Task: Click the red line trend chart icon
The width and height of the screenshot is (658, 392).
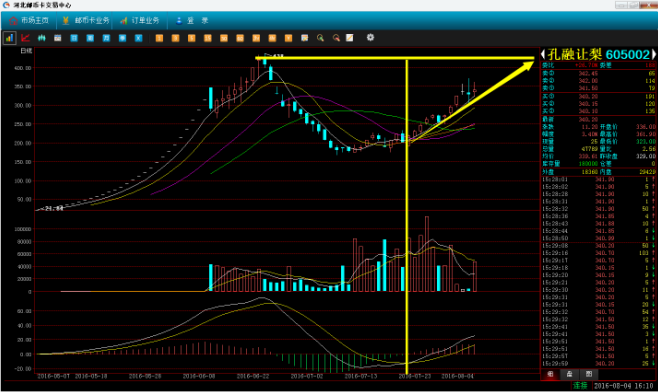Action: tap(25, 38)
